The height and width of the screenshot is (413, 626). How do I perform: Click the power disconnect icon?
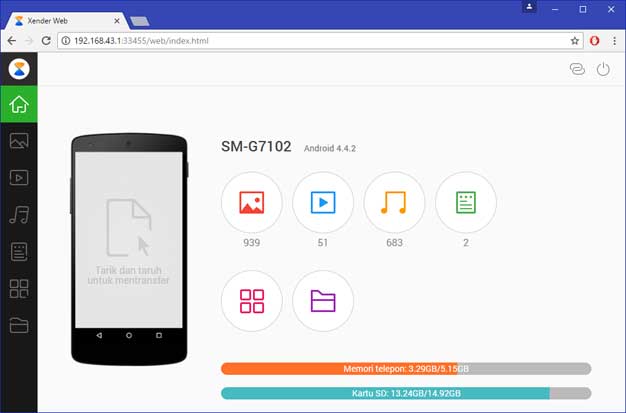coord(603,69)
